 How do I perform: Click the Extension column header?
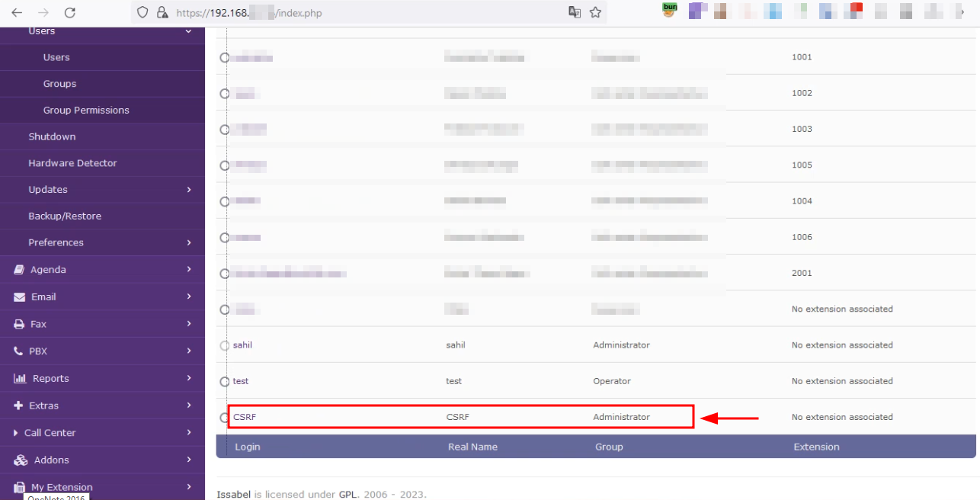[816, 447]
